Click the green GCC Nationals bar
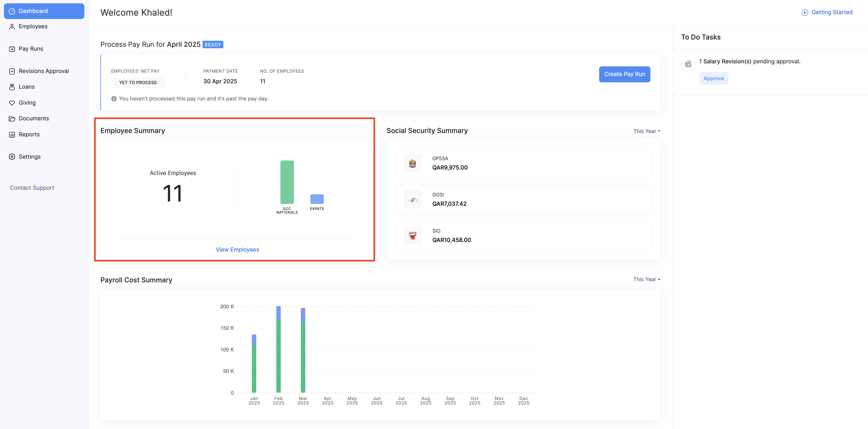Screen dimensions: 868x429 (287, 182)
